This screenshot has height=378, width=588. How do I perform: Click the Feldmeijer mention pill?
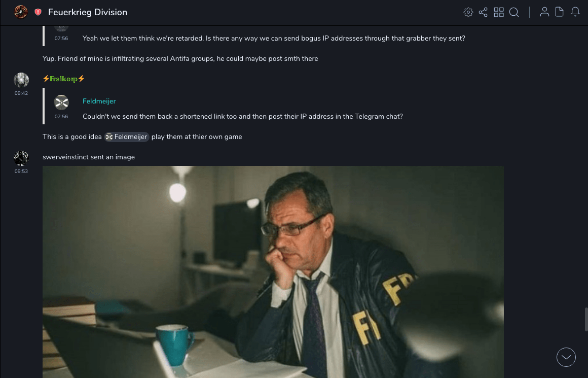pyautogui.click(x=127, y=136)
